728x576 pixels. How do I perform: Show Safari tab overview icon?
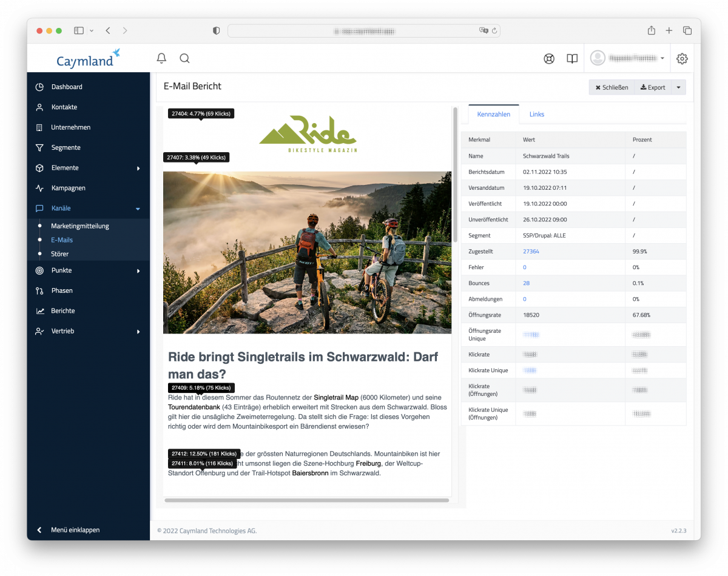coord(687,30)
